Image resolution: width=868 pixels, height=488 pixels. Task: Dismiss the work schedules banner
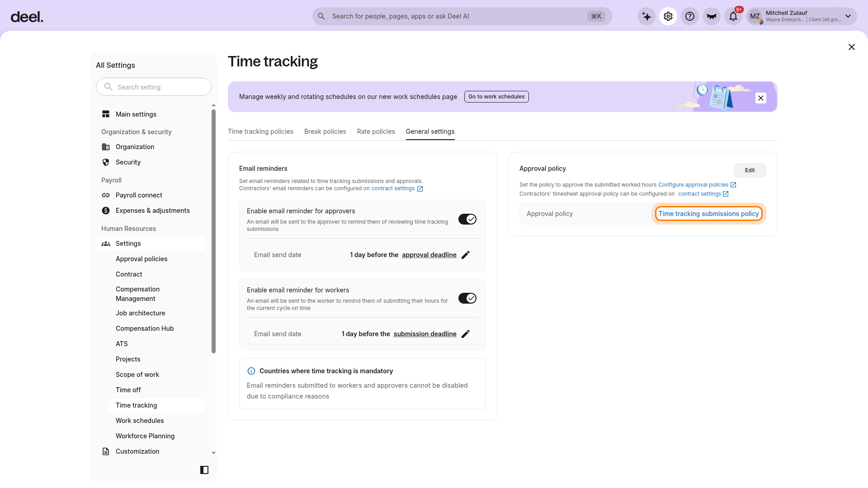click(x=761, y=98)
